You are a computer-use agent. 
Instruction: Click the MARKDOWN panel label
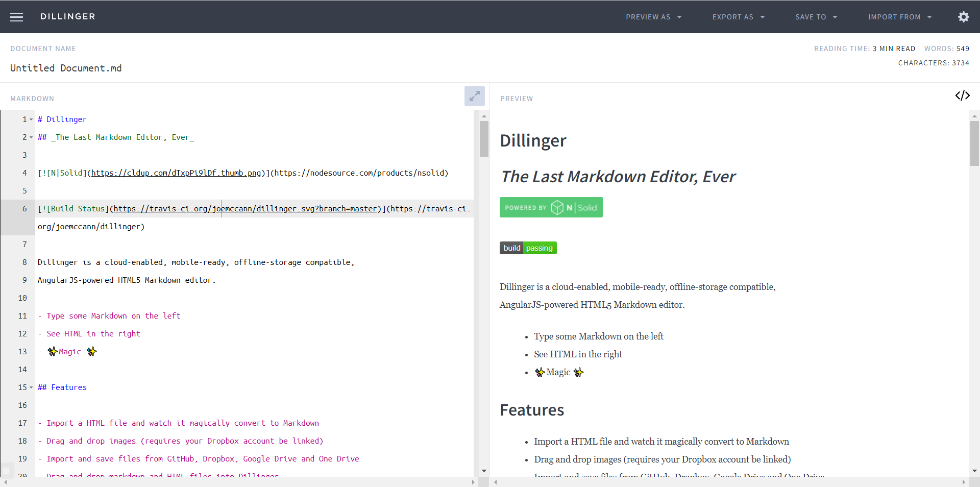pyautogui.click(x=32, y=99)
